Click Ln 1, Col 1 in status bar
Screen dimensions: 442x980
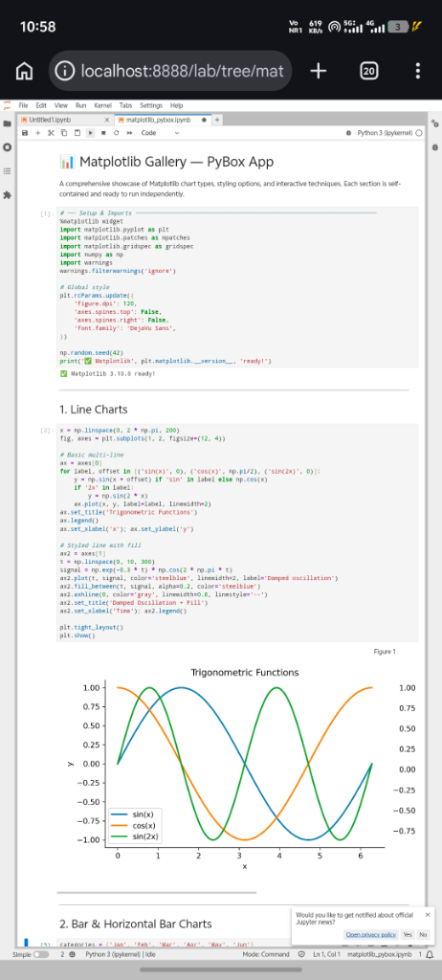click(x=325, y=954)
